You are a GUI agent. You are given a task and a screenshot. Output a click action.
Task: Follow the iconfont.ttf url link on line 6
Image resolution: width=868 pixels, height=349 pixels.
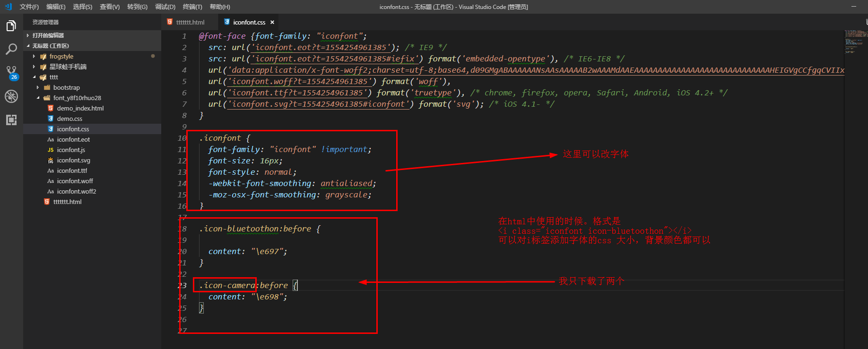(x=297, y=93)
